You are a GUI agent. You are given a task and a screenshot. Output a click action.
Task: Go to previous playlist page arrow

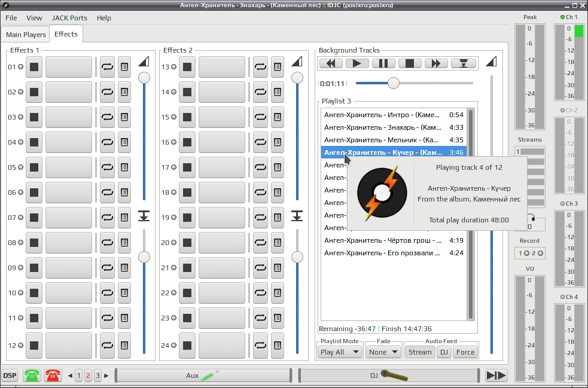click(70, 375)
